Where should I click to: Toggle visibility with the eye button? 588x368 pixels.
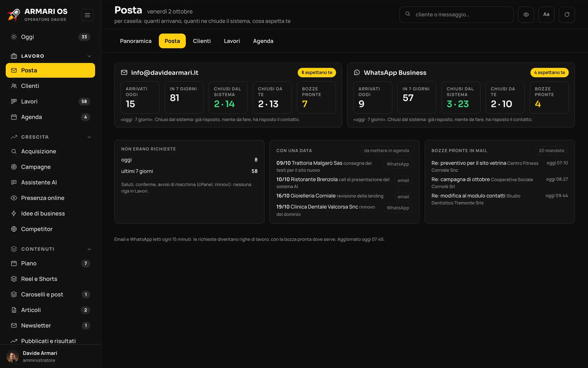pos(526,14)
